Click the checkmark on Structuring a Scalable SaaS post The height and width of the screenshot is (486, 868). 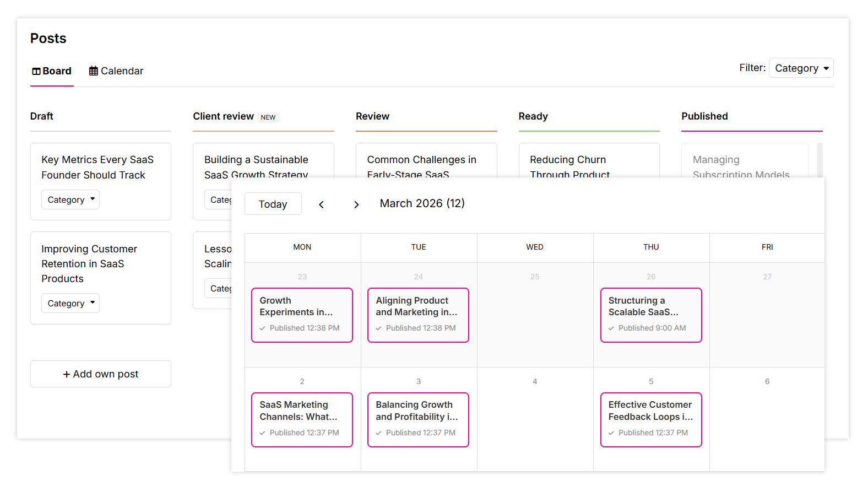click(x=611, y=328)
